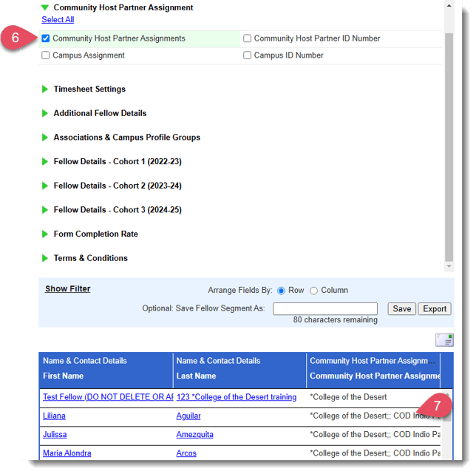476x474 pixels.
Task: Expand Additional Fellow Details section
Action: tap(46, 114)
